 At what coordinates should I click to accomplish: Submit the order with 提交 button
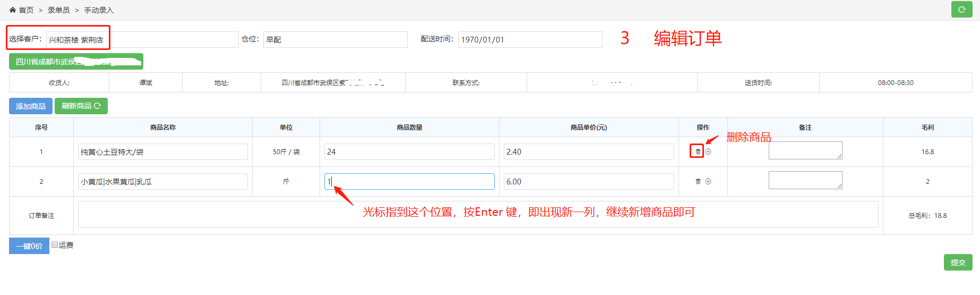pos(958,263)
